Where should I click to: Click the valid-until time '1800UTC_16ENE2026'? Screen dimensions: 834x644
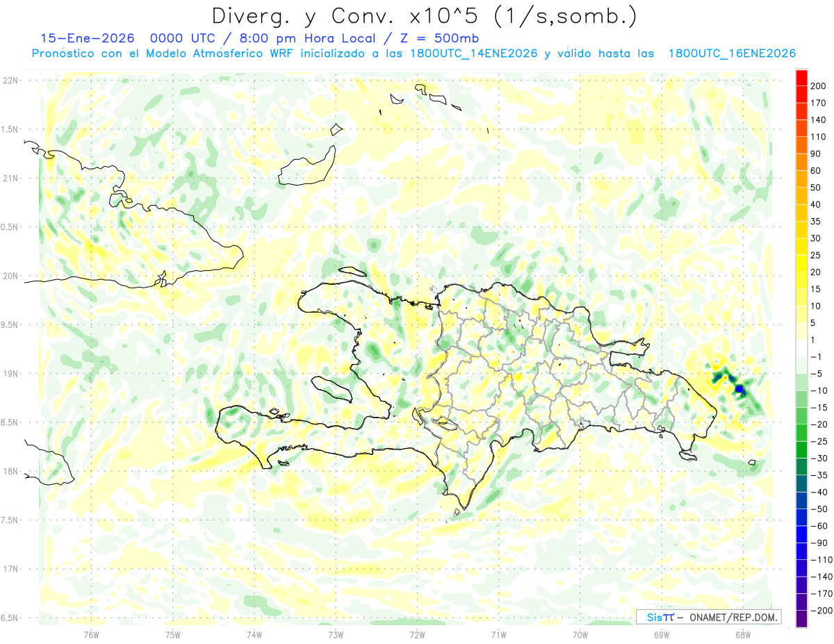coord(732,53)
